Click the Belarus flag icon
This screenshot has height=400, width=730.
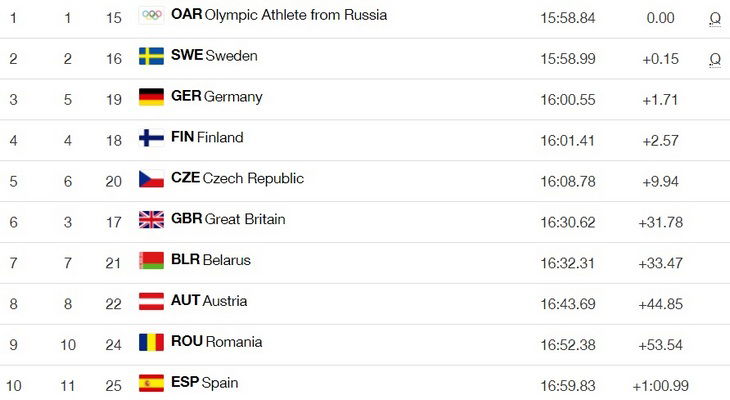(x=151, y=260)
